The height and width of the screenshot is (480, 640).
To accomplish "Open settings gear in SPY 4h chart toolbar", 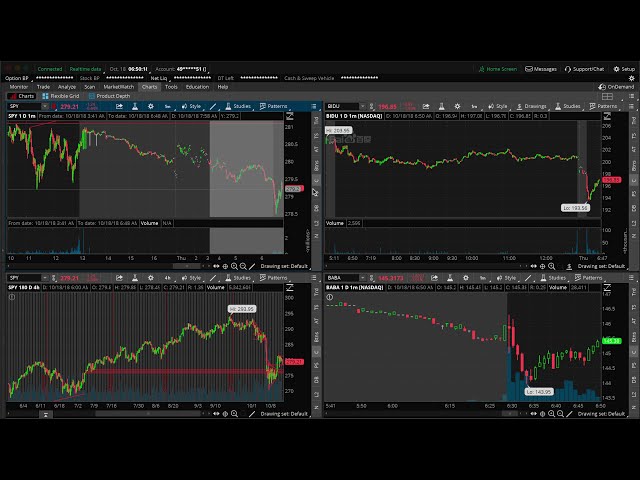I will [151, 278].
